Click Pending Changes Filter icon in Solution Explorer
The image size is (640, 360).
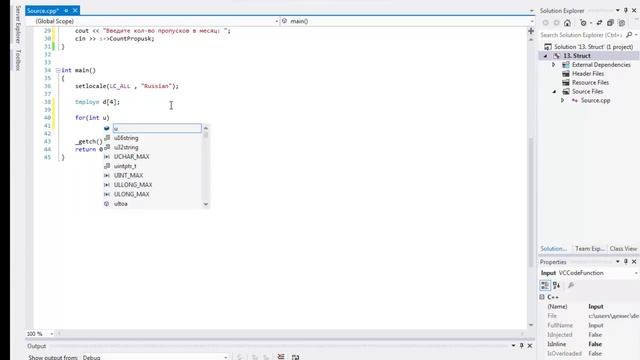tap(584, 23)
